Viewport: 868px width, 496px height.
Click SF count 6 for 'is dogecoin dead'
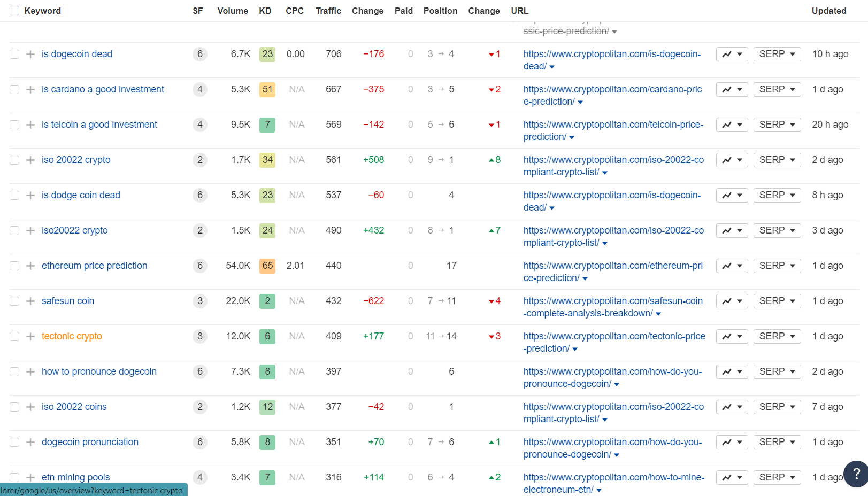point(200,54)
